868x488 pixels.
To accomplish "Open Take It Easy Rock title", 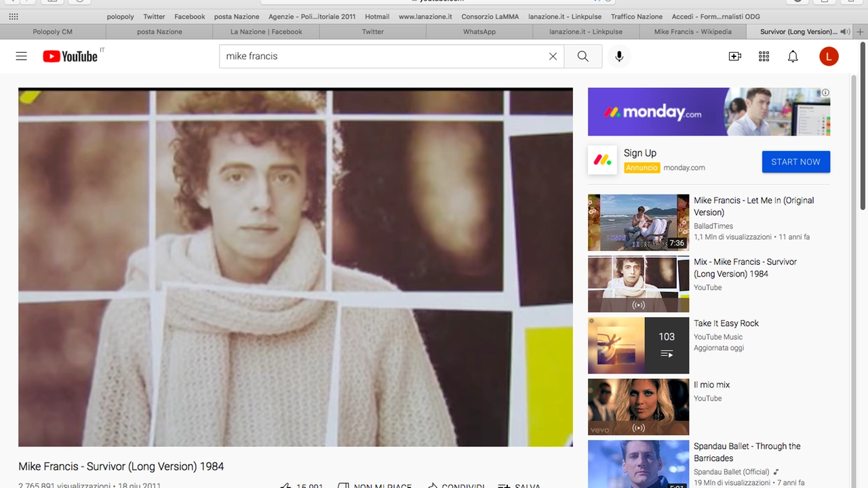I will click(726, 323).
